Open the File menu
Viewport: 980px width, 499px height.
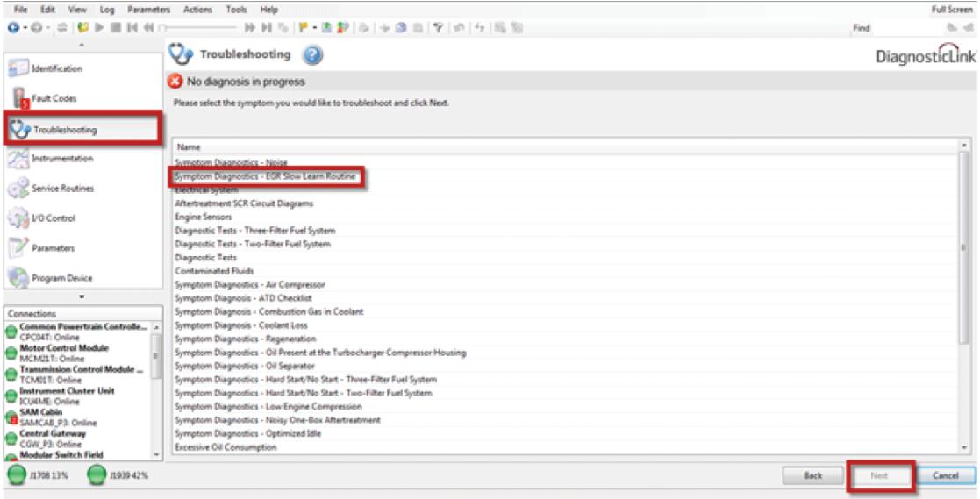(x=21, y=10)
